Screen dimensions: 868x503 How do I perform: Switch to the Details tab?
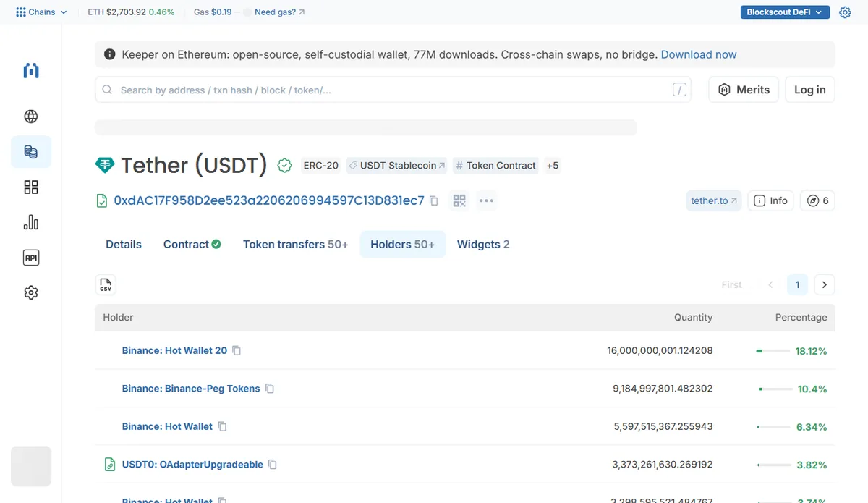(x=124, y=245)
